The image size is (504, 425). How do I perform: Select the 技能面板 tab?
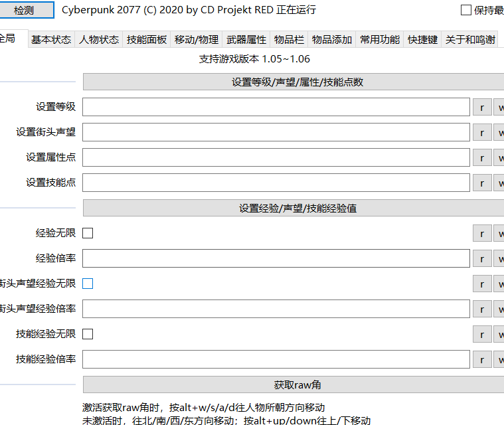147,40
